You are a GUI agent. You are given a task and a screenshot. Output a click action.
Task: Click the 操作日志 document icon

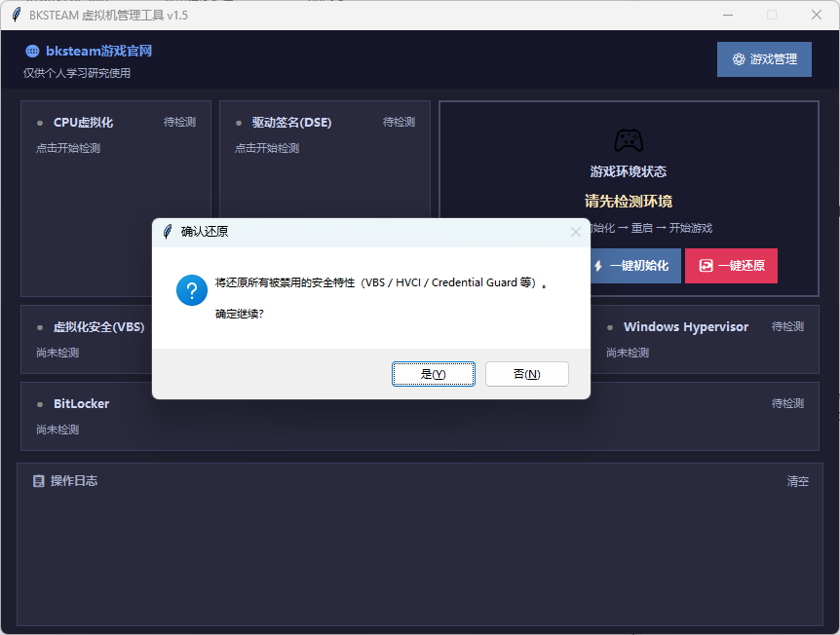38,481
